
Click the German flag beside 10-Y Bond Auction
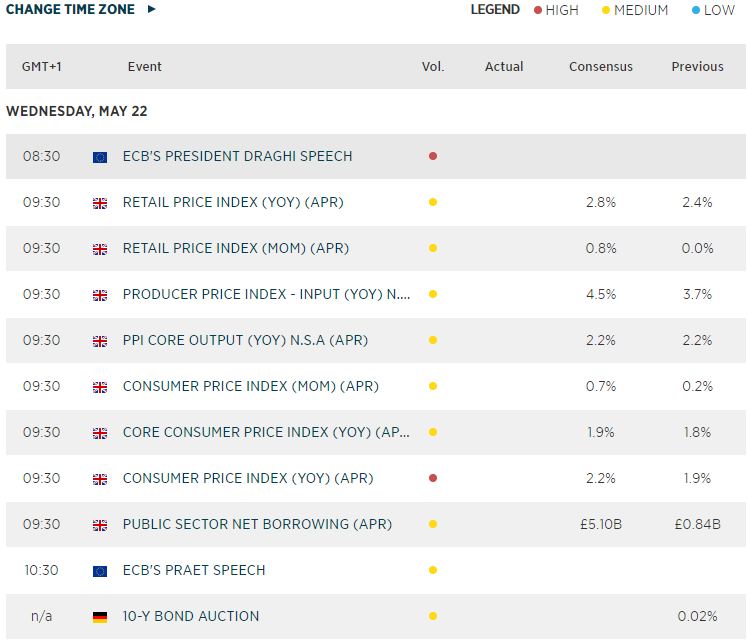[100, 617]
